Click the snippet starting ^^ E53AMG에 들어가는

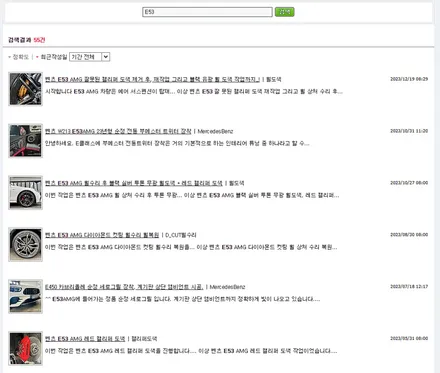[182, 299]
